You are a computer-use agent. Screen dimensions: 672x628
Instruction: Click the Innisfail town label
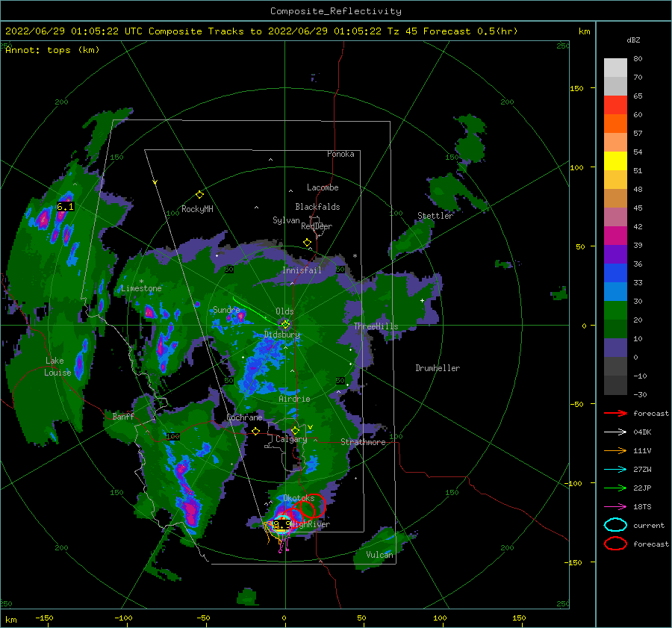[302, 270]
